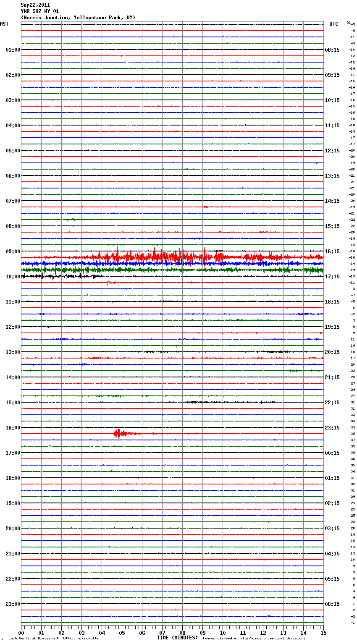The image size is (357, 644).
Task: Click the 10:15 UTC time label
Action: point(332,100)
